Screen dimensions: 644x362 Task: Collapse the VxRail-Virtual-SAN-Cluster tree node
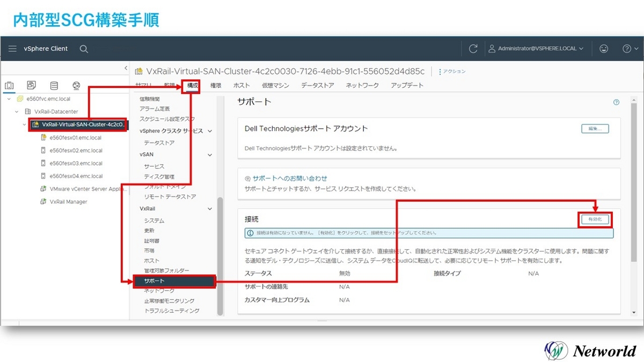pos(25,125)
